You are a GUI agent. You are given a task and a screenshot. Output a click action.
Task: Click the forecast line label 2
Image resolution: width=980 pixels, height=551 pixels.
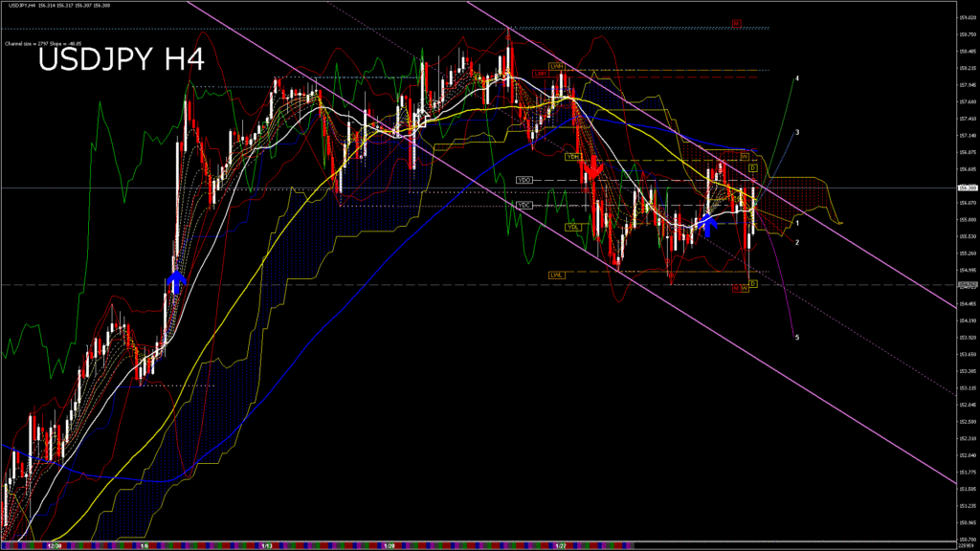797,242
